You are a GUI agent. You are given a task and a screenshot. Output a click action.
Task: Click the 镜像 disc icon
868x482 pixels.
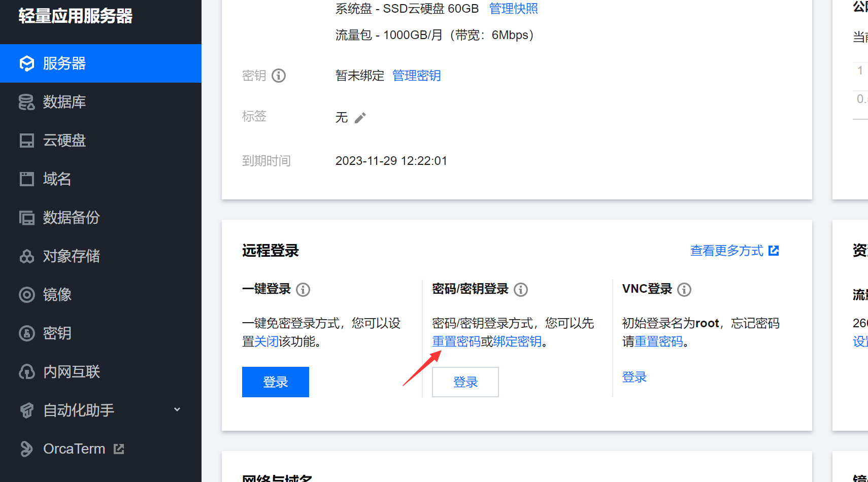27,295
